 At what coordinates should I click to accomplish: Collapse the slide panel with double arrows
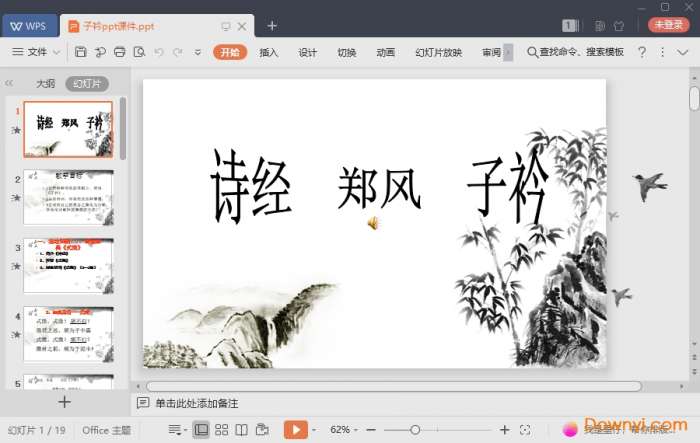point(9,83)
